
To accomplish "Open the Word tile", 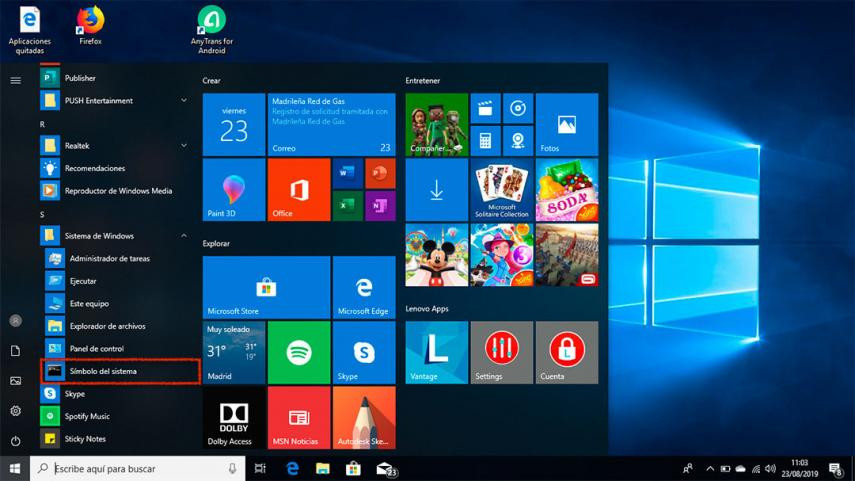I will click(347, 173).
